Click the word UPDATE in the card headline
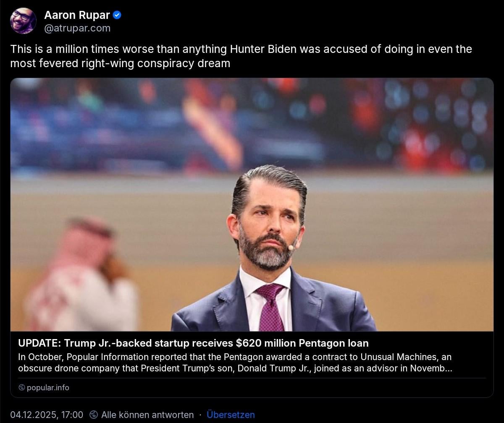Viewport: 504px width, 423px height. click(39, 343)
